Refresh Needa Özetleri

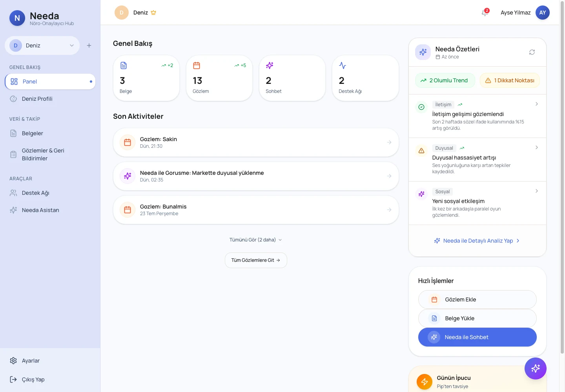[532, 52]
